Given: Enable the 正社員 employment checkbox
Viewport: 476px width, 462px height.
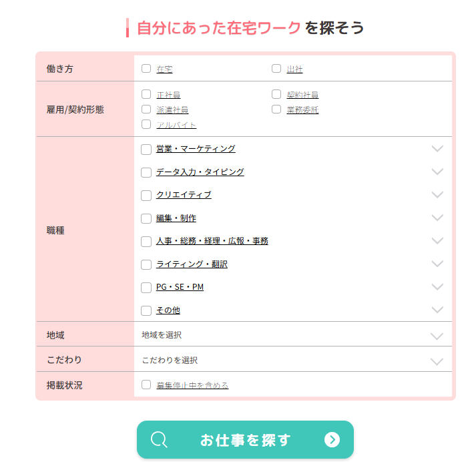Looking at the screenshot, I should pos(146,94).
